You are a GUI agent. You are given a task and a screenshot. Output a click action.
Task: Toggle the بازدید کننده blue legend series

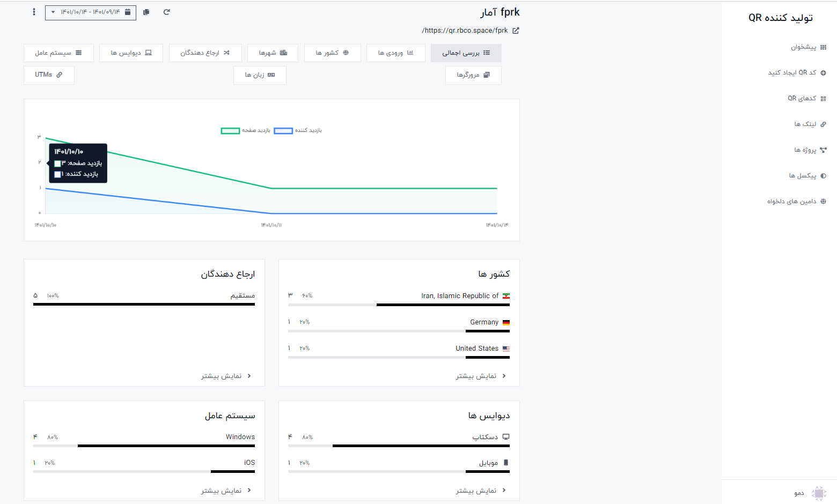click(283, 131)
